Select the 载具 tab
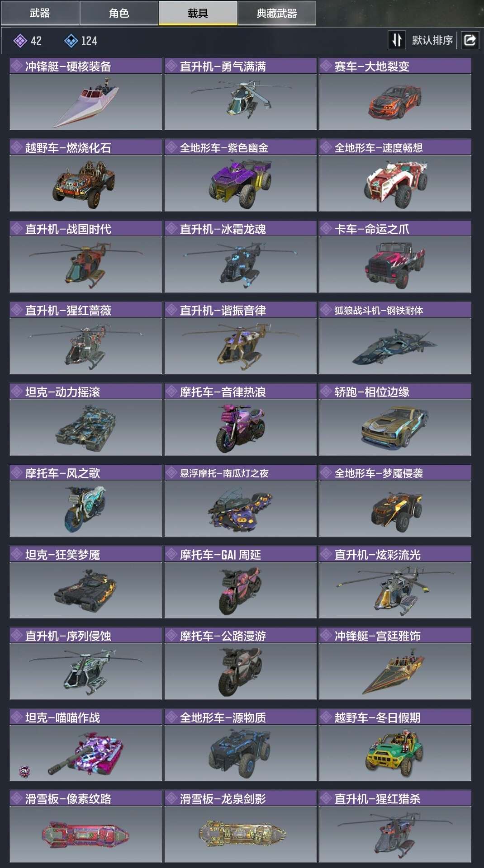This screenshot has width=484, height=868. pos(198,13)
